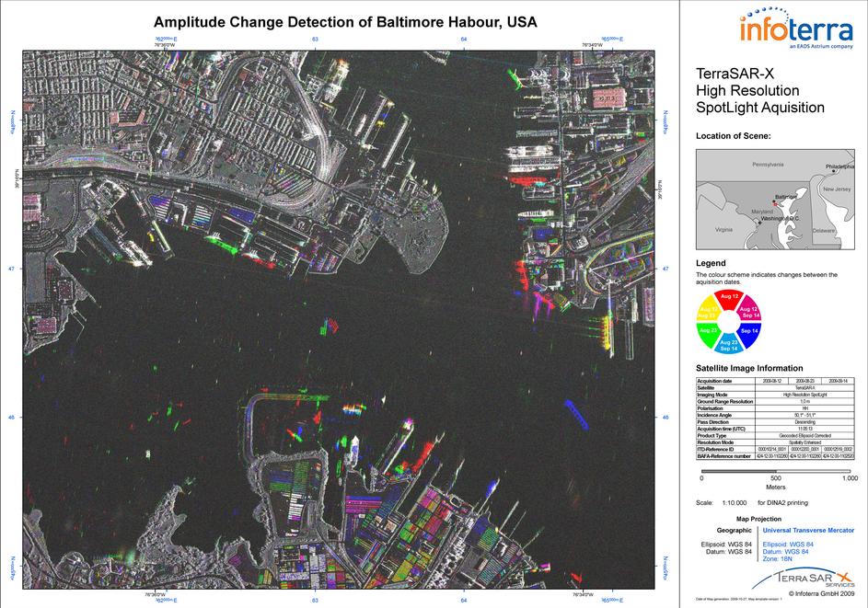Select the red Aug 12 legend segment

(x=729, y=296)
